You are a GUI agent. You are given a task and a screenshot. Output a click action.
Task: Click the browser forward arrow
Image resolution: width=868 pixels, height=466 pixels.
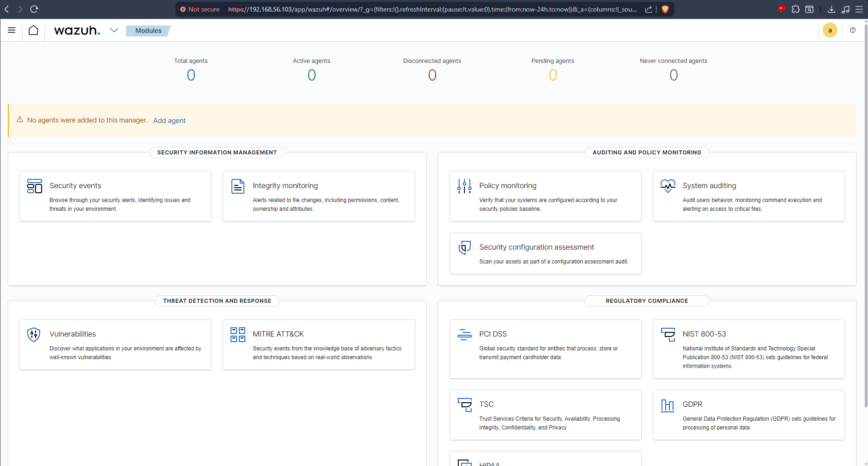(20, 9)
